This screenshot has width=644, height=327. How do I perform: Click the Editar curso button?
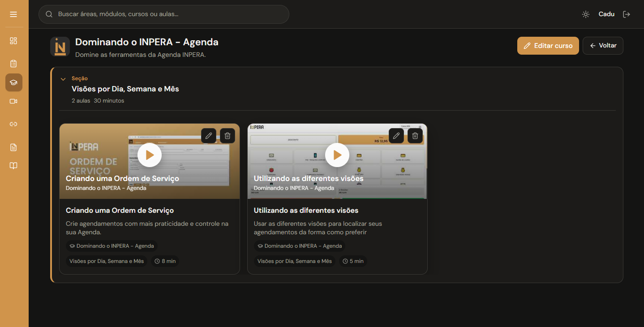tap(548, 46)
